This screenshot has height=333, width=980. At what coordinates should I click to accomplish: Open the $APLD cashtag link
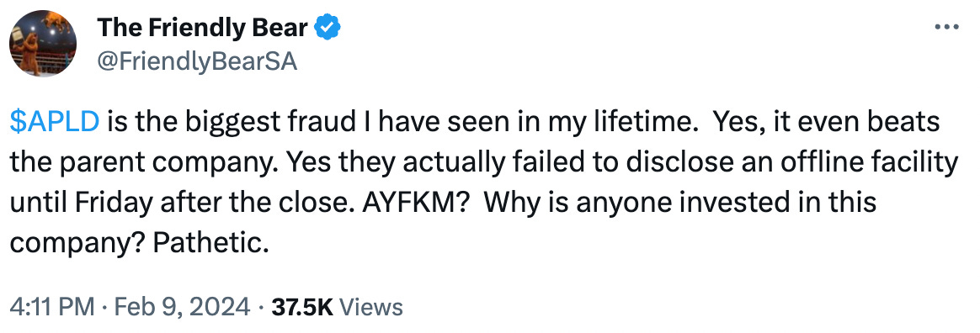pyautogui.click(x=55, y=122)
